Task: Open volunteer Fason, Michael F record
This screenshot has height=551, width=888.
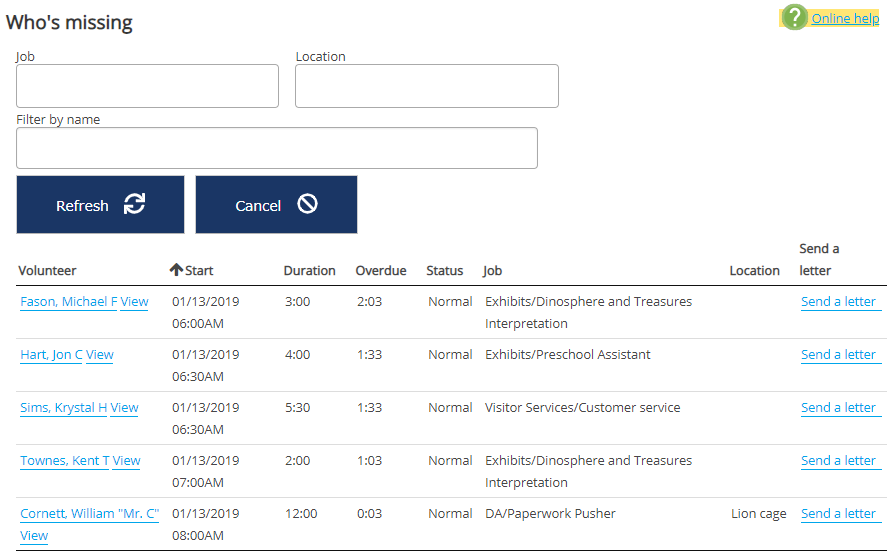Action: point(68,302)
